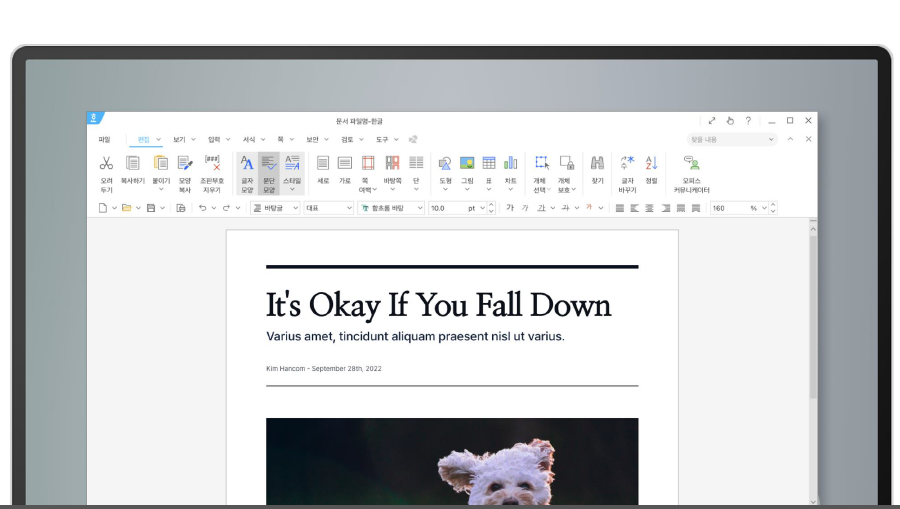
Task: Open the View (보기) menu
Action: 179,139
